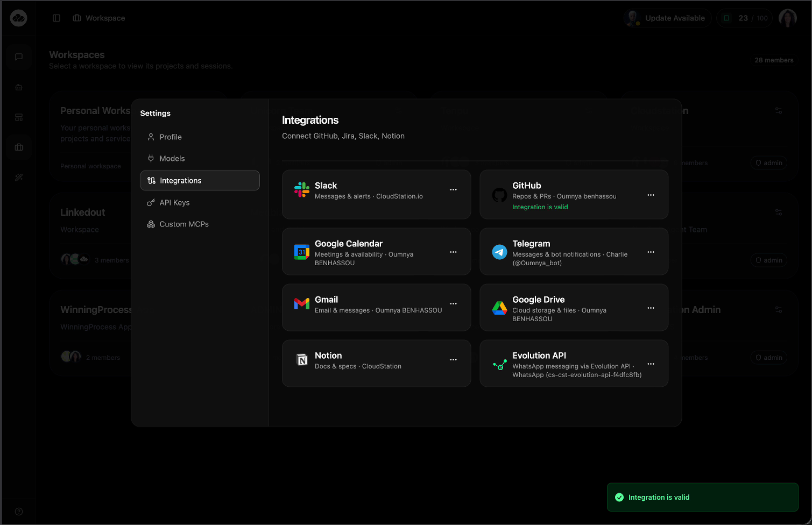Open the Gmail integration options menu
This screenshot has width=812, height=525.
point(453,304)
